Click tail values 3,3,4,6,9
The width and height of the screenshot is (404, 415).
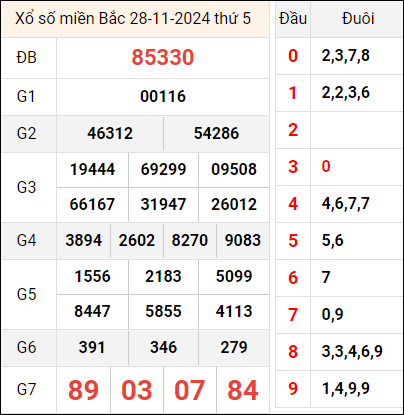click(x=352, y=351)
